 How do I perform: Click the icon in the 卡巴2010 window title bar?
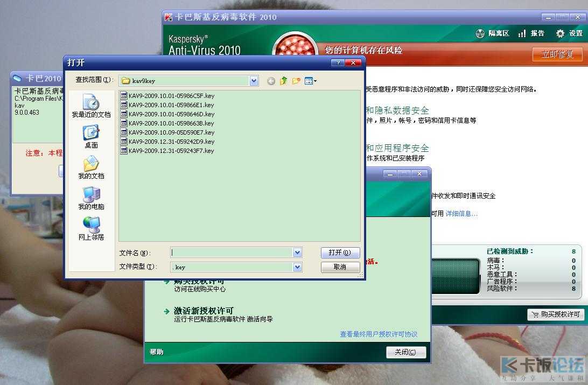pos(17,78)
